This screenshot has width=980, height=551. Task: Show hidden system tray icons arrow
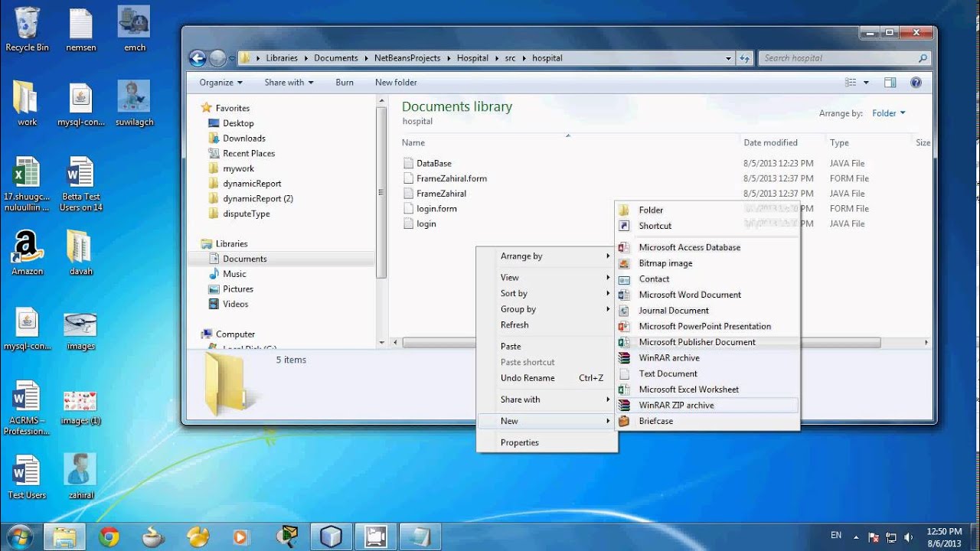(856, 537)
